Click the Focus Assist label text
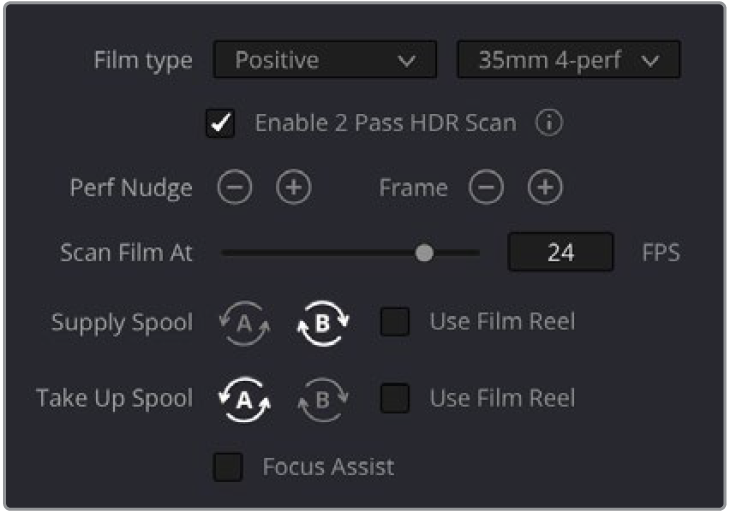Viewport: 730px width, 513px height. [x=328, y=467]
